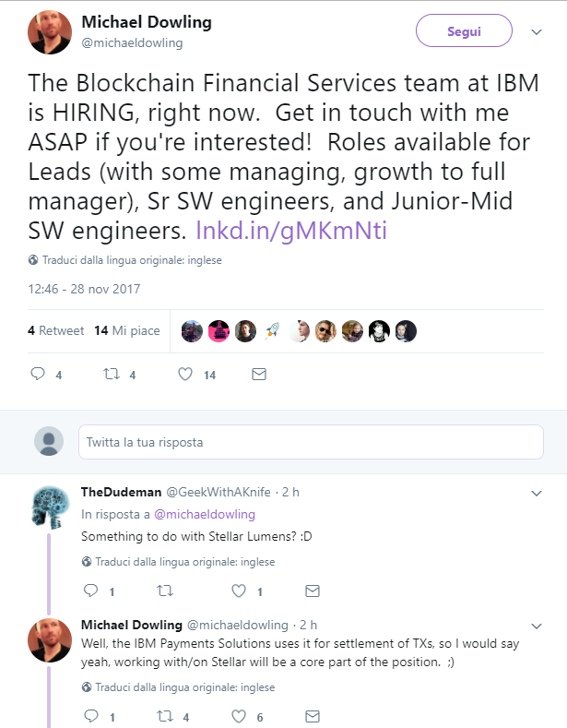View the 4 Retweet list
This screenshot has height=728, width=567.
(55, 330)
